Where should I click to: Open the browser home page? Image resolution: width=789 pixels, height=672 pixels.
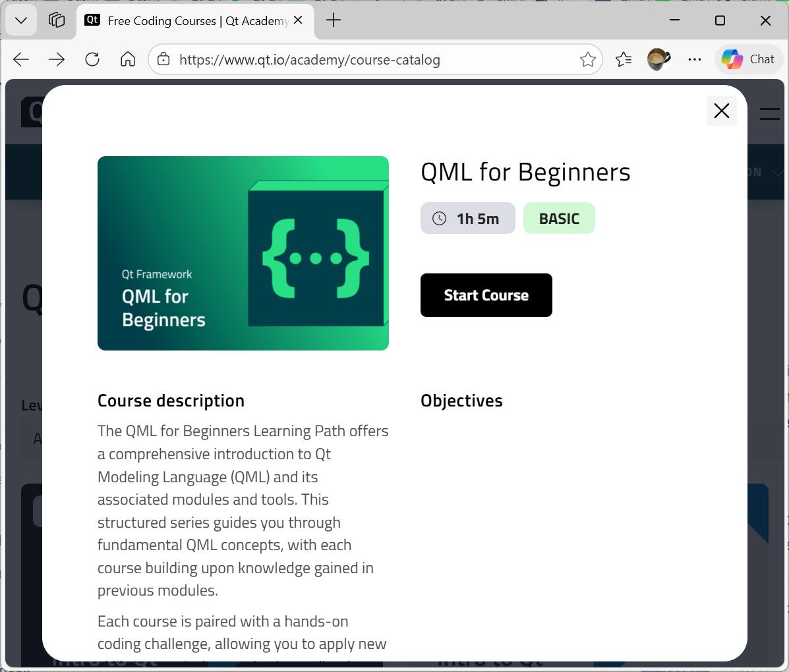click(x=128, y=59)
